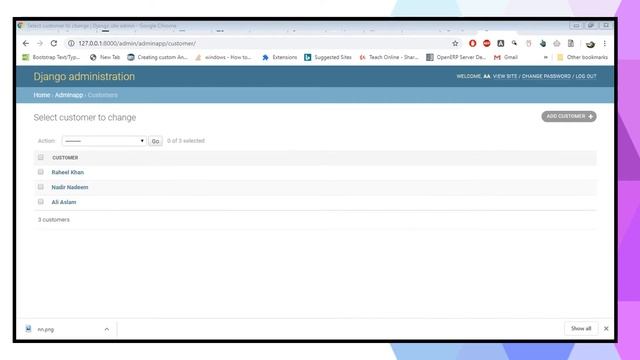This screenshot has width=640, height=360.
Task: Open the Opera extension icon
Action: pyautogui.click(x=473, y=43)
